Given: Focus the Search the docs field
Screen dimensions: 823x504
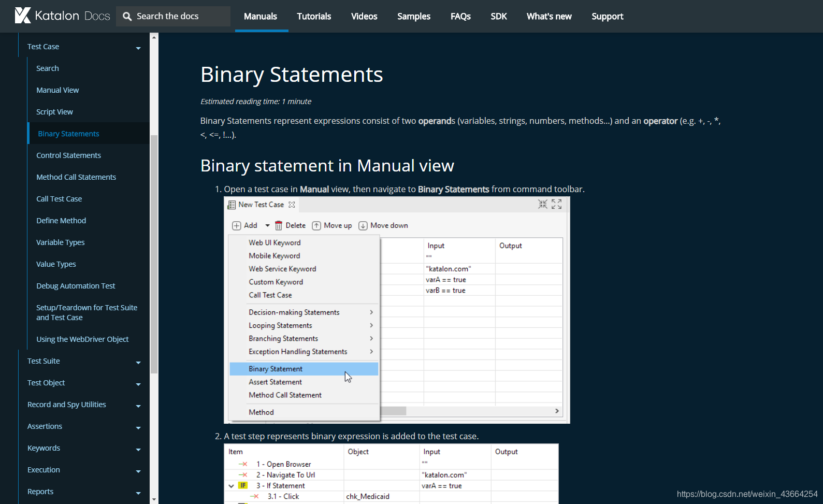Looking at the screenshot, I should pyautogui.click(x=174, y=17).
